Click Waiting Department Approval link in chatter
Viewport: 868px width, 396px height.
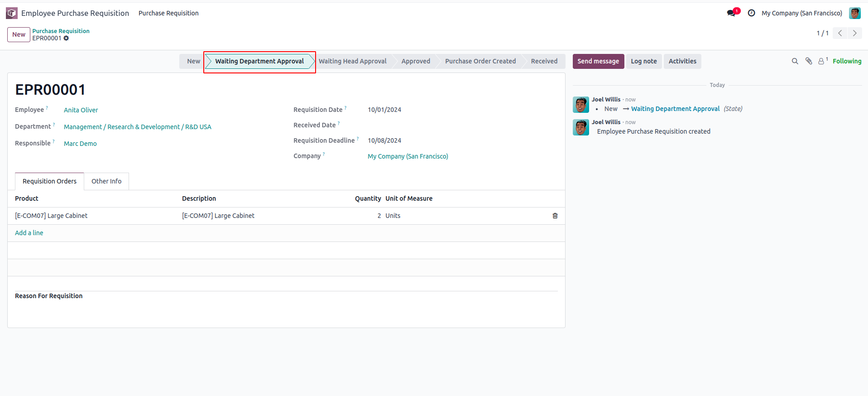pyautogui.click(x=675, y=109)
